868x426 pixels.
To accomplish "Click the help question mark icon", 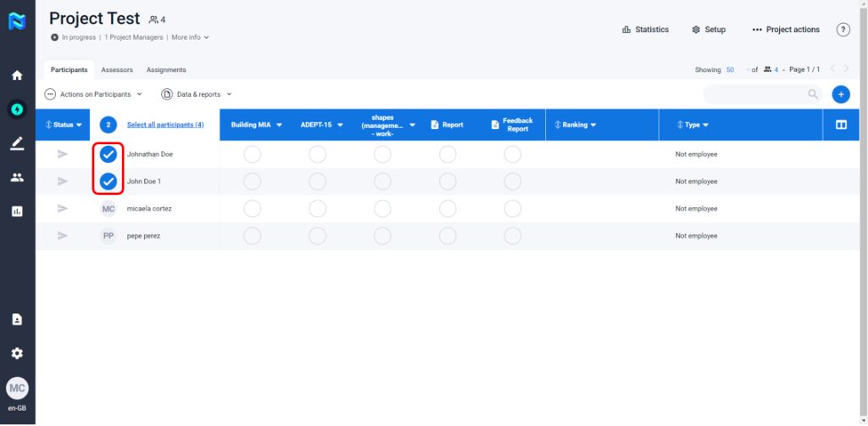I will 843,30.
